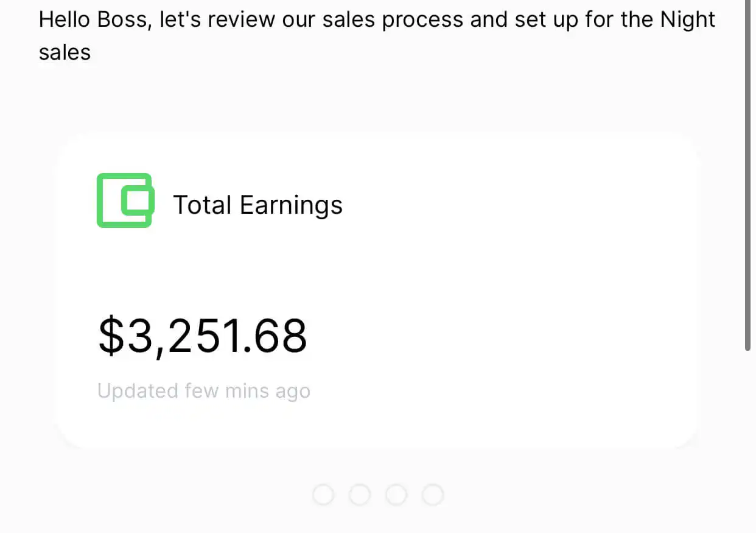Image resolution: width=756 pixels, height=533 pixels.
Task: Tap the wallet icon's inner clasp square
Action: 138,200
